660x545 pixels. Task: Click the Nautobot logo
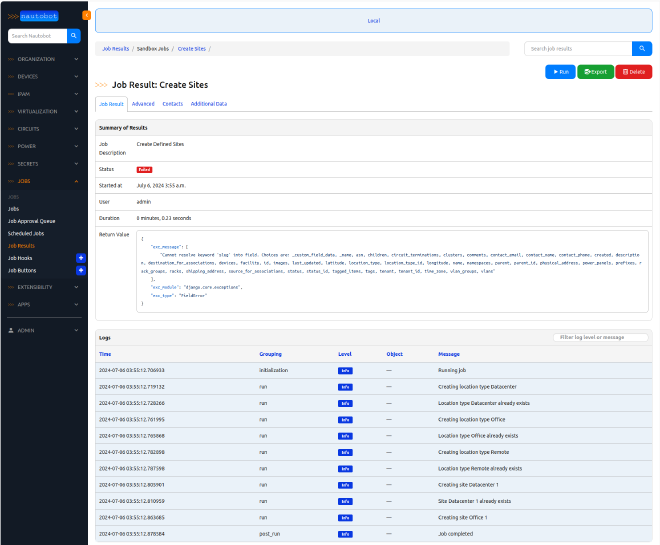(36, 16)
